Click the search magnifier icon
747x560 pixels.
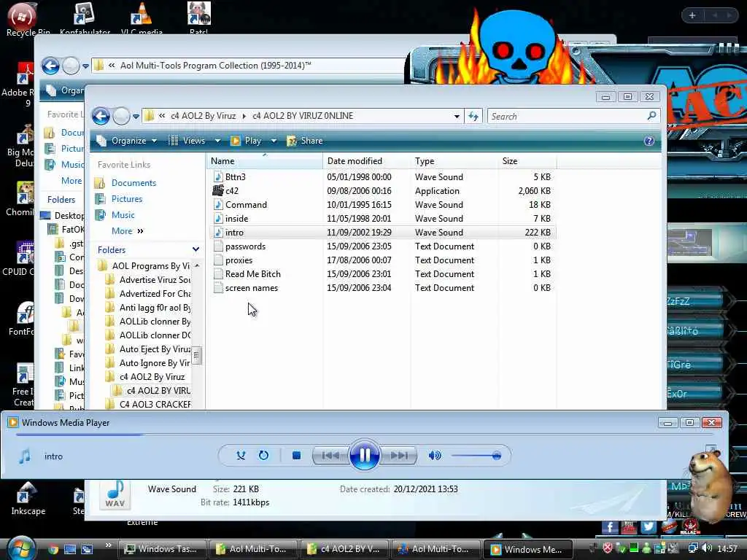pyautogui.click(x=651, y=116)
